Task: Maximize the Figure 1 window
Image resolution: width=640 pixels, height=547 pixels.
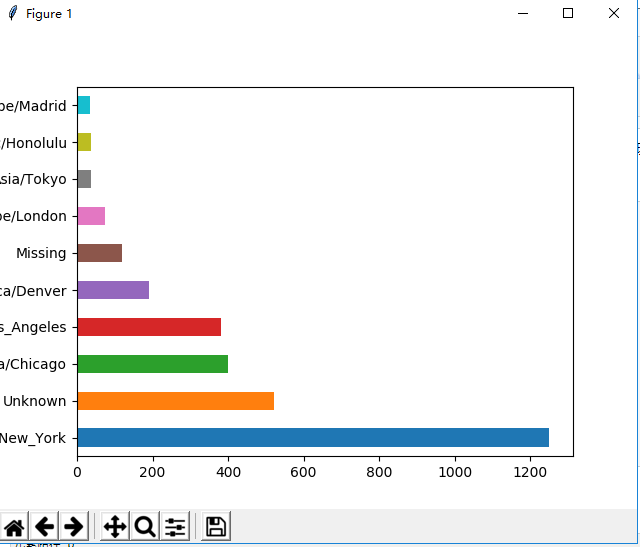Action: [568, 13]
